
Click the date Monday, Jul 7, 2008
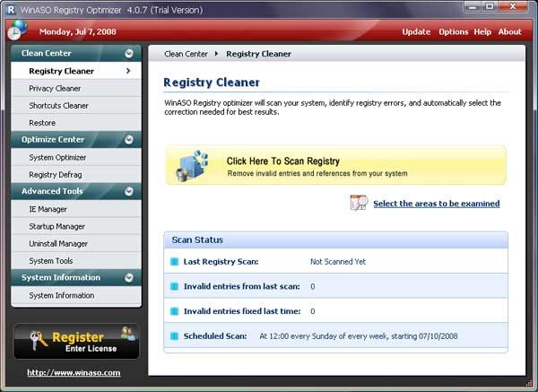point(77,32)
